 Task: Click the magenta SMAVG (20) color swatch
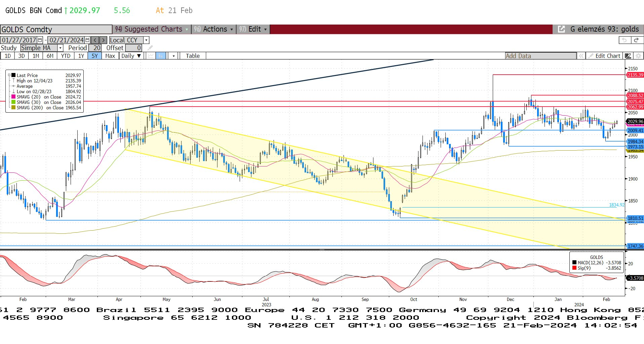[13, 97]
